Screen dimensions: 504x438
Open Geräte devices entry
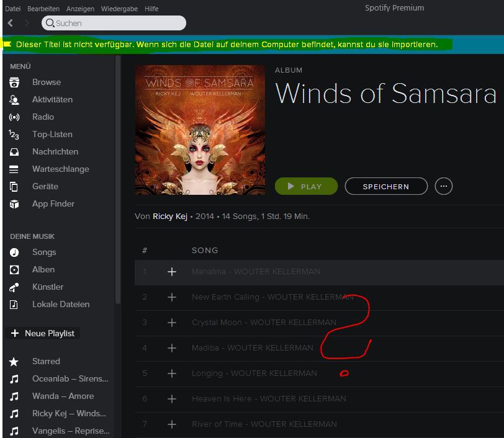click(x=45, y=186)
